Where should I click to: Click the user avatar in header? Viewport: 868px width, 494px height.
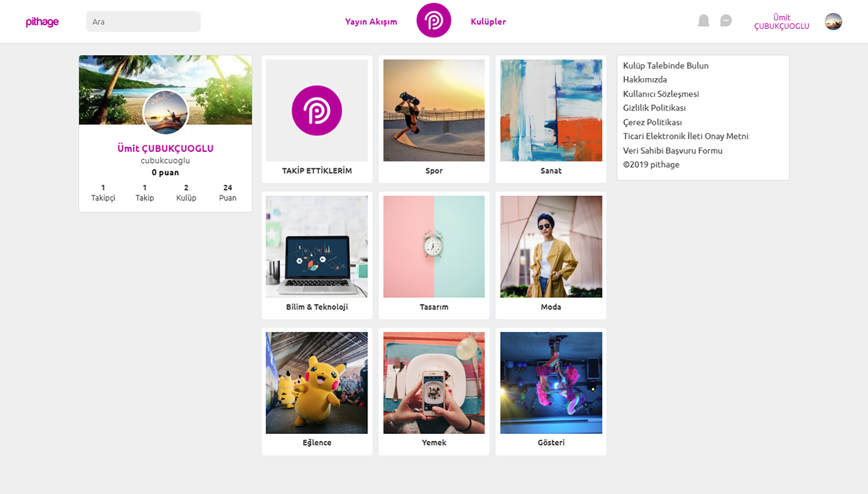(833, 22)
